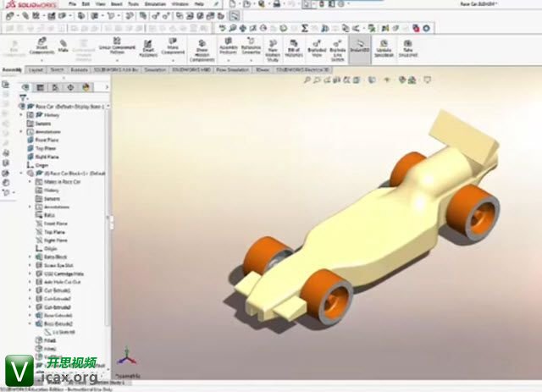Open Assembly Features tool
This screenshot has width=542, height=392.
click(228, 46)
